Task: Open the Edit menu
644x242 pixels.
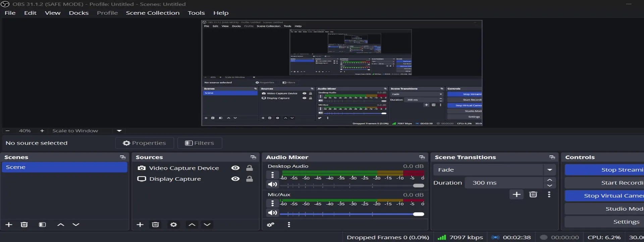Action: pos(30,13)
